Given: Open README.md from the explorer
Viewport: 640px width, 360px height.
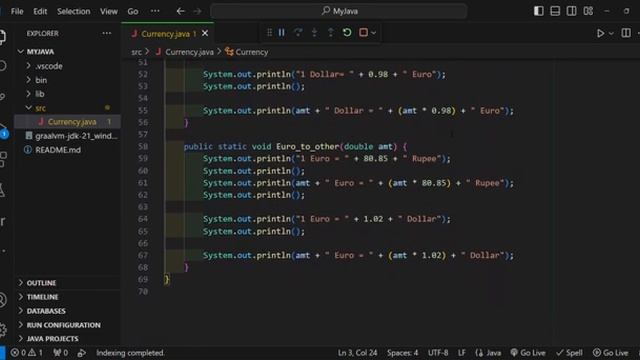Looking at the screenshot, I should coord(58,150).
